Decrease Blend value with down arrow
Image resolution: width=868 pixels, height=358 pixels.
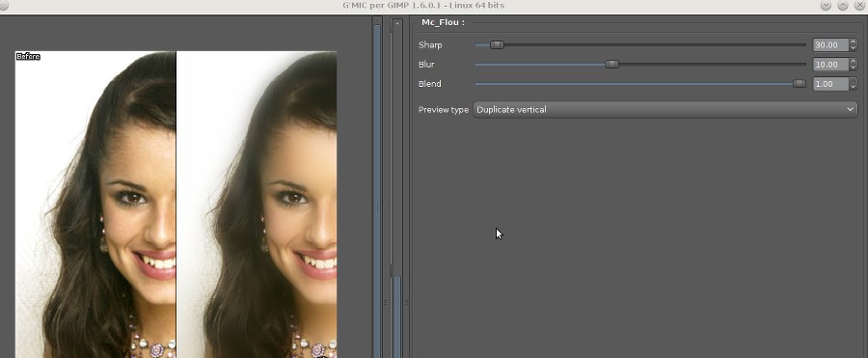[x=854, y=87]
